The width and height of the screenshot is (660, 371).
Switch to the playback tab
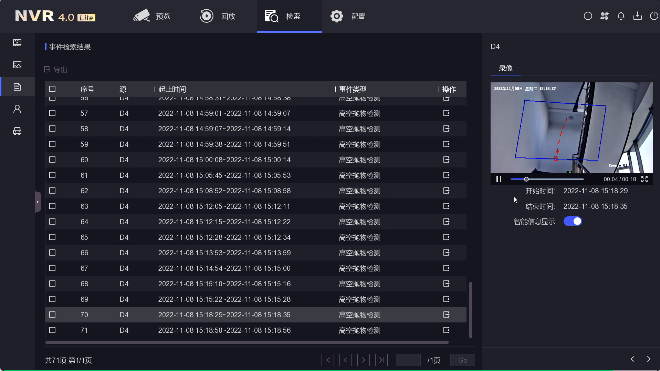(218, 16)
